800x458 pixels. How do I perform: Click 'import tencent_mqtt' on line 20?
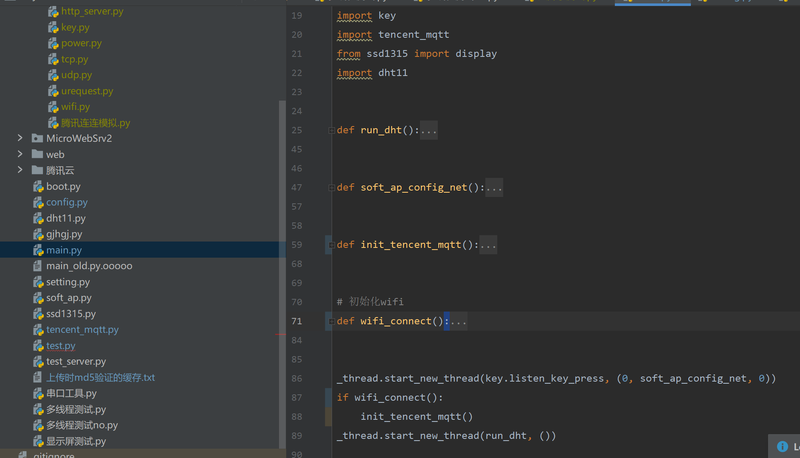coord(393,35)
